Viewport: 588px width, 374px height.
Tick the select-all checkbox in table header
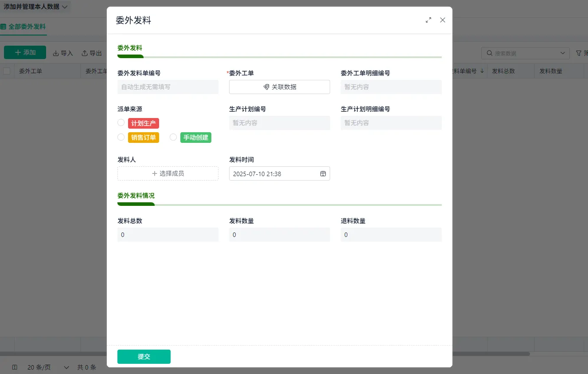(7, 71)
